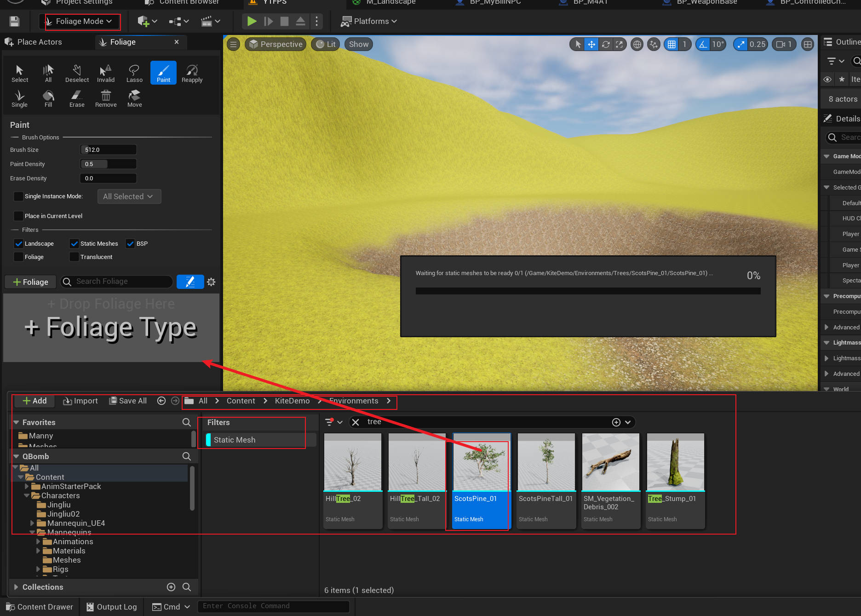Select the Single instance tool

tap(19, 98)
